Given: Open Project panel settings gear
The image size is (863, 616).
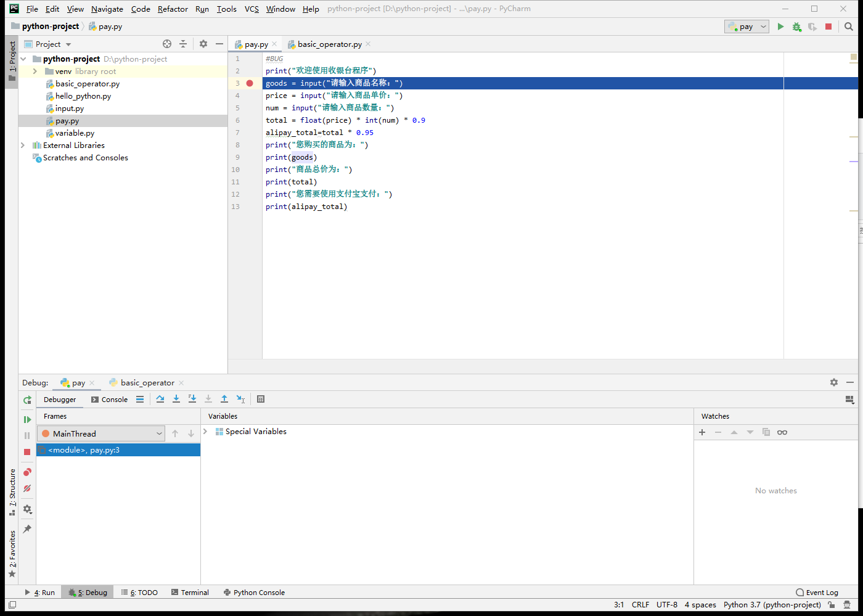Looking at the screenshot, I should coord(203,44).
